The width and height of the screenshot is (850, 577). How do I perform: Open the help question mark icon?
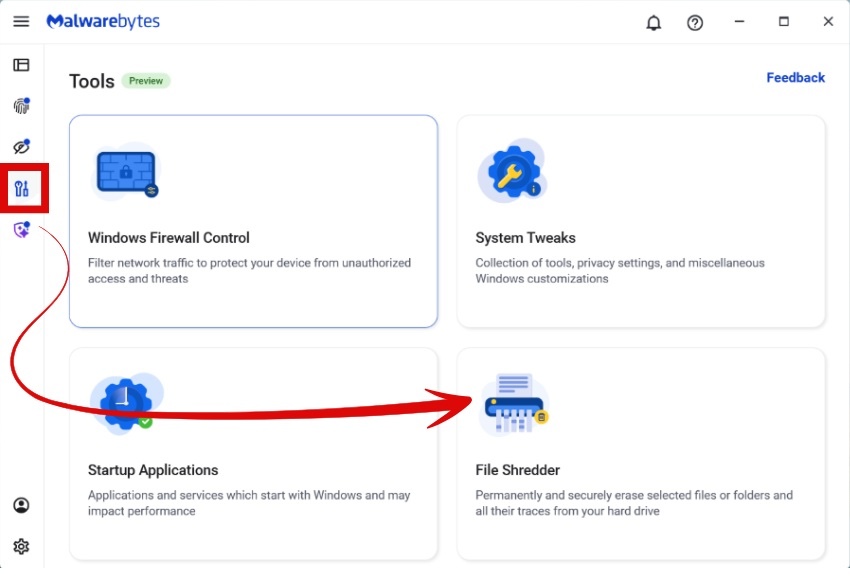click(x=695, y=23)
